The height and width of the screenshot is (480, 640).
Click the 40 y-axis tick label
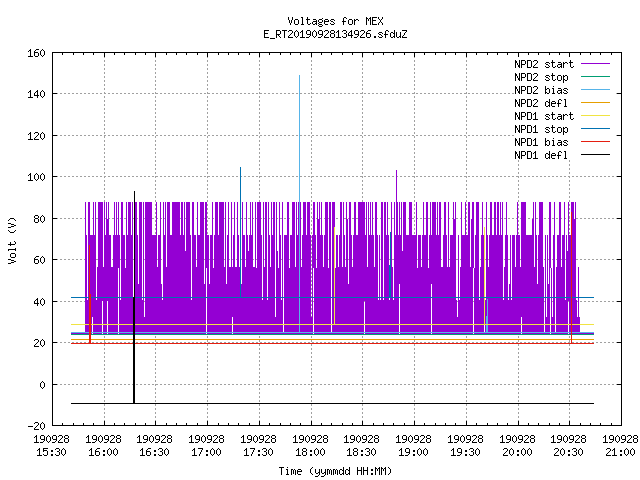[x=39, y=302]
